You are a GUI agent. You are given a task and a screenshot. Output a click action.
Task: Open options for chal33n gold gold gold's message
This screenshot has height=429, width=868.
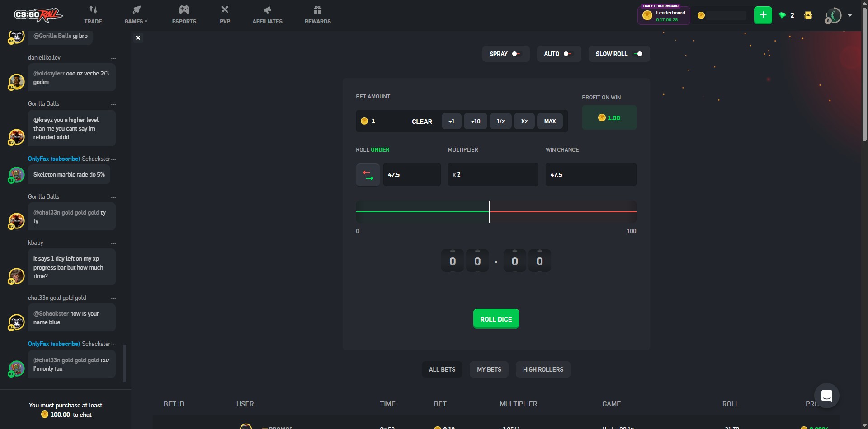113,298
